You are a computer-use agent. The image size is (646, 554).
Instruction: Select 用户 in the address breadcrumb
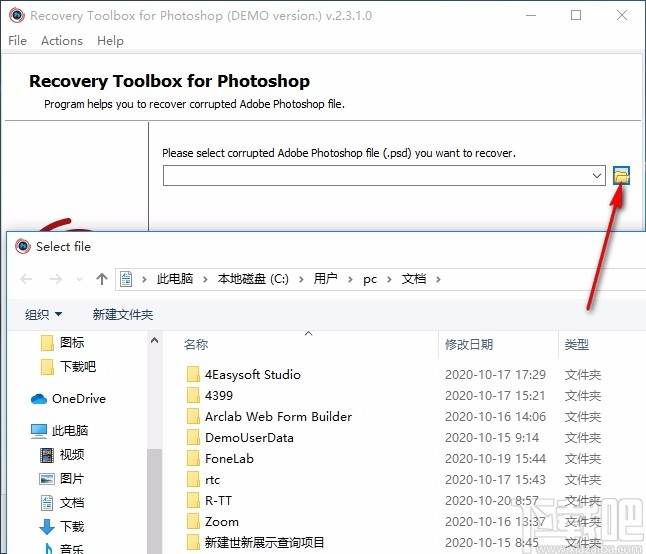[x=325, y=279]
